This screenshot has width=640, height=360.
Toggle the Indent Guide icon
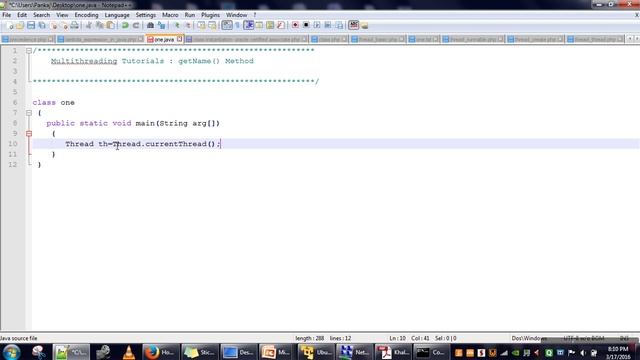(x=249, y=25)
